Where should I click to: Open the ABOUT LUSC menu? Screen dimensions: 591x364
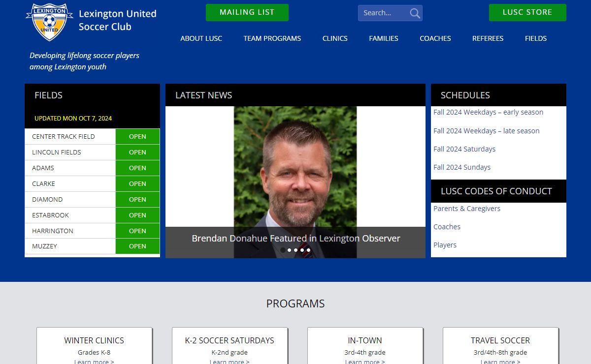tap(201, 38)
